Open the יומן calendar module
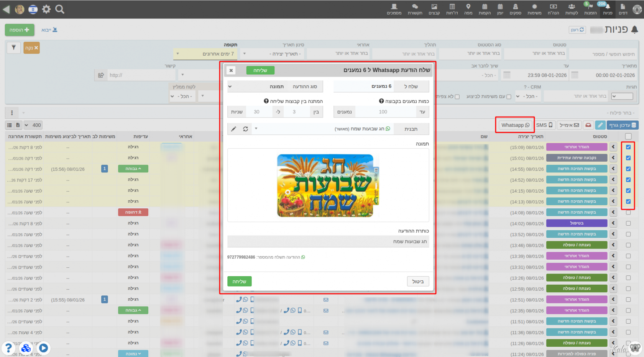This screenshot has width=644, height=357. [500, 9]
